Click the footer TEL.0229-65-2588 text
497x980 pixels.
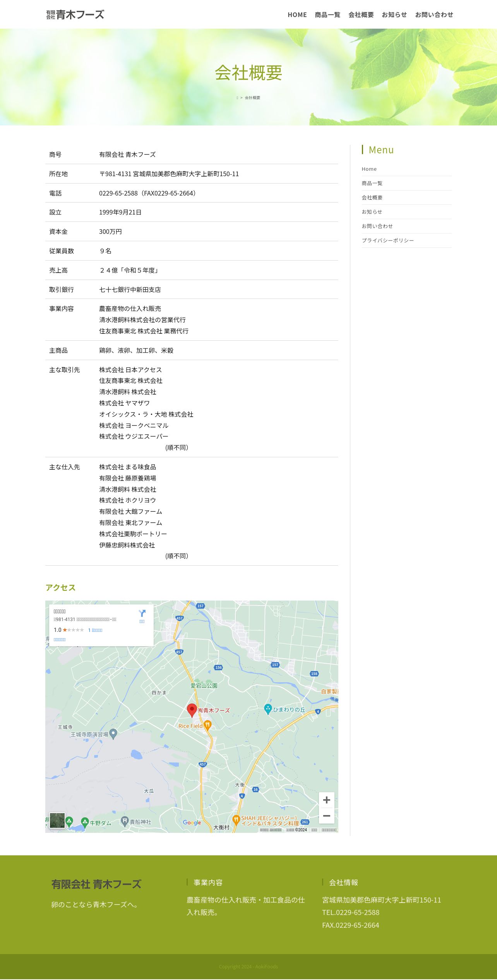pyautogui.click(x=351, y=912)
